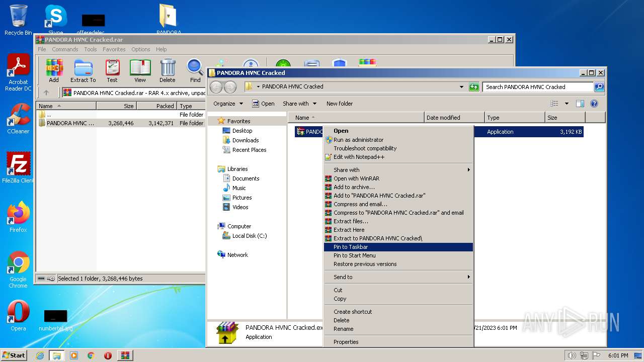Select the Skype desktop shortcut
Screen dimensions: 644x362
click(56, 20)
